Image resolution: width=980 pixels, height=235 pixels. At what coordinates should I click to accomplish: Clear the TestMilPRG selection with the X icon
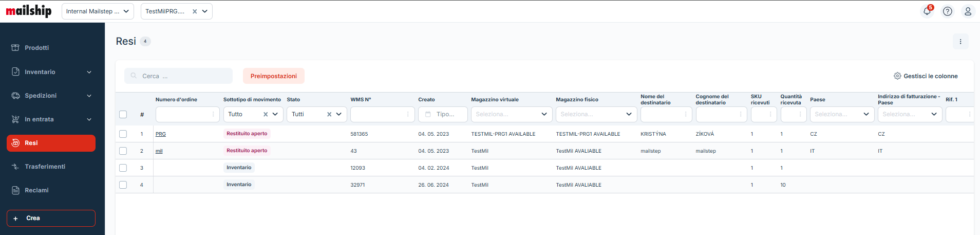pyautogui.click(x=195, y=11)
